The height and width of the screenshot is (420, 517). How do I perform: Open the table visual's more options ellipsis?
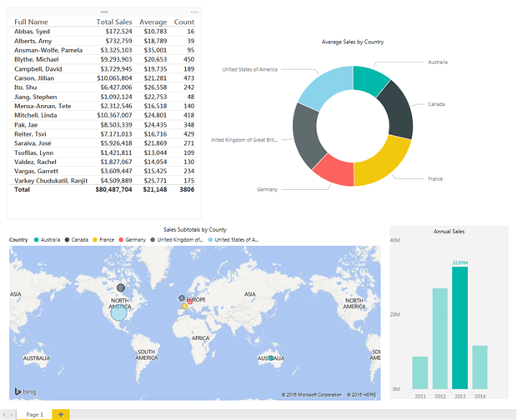(194, 12)
